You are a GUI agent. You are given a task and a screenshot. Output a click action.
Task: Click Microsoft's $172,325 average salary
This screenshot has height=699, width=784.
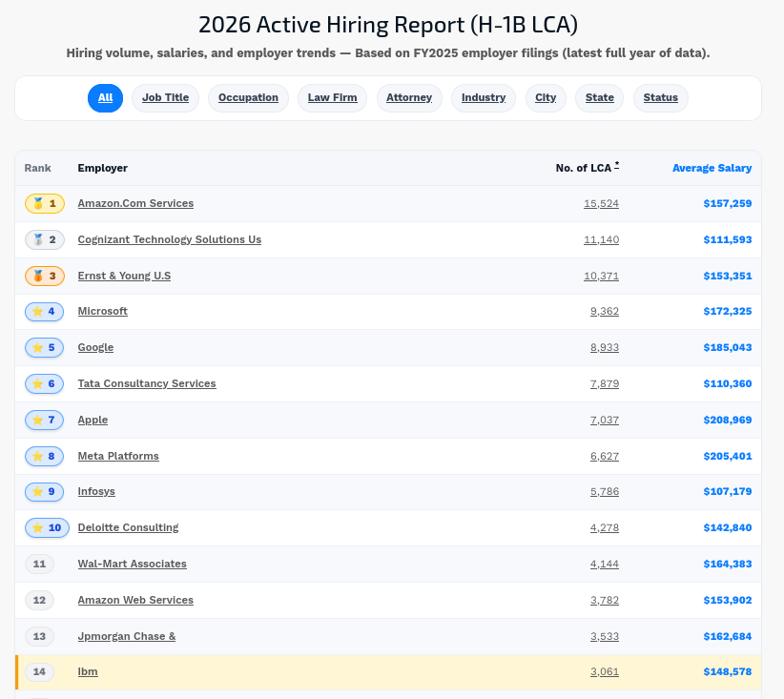(x=728, y=312)
